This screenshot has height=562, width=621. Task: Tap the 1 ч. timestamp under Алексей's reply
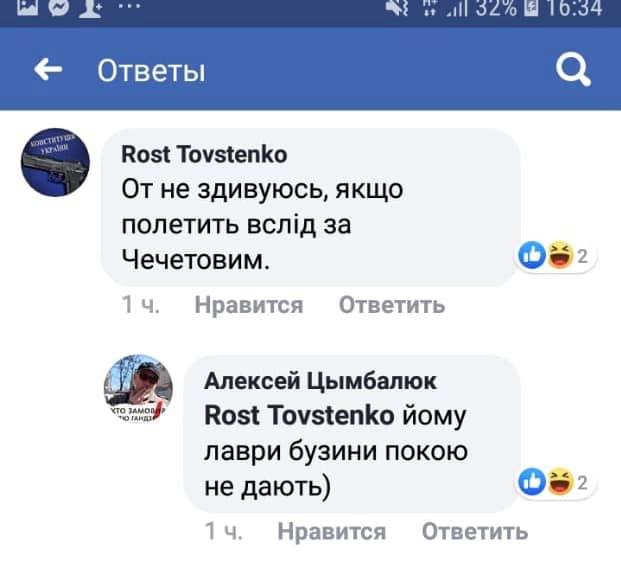(x=222, y=531)
